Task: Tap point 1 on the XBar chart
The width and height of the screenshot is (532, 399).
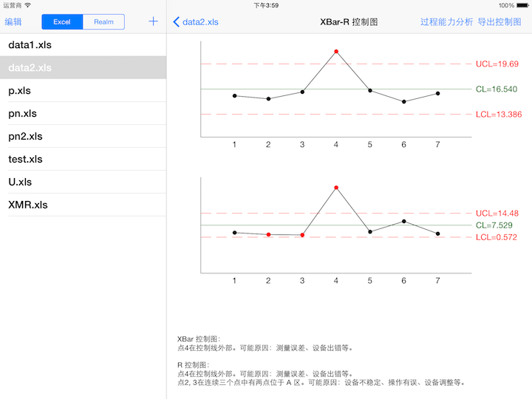Action: click(234, 95)
